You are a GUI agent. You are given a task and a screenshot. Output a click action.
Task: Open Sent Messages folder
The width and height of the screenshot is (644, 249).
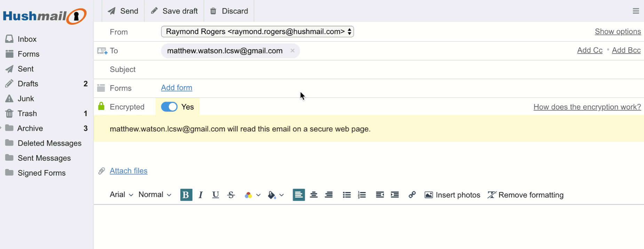(x=44, y=158)
